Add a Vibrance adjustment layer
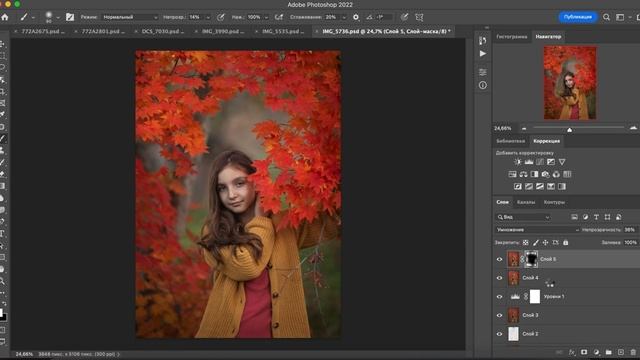The height and width of the screenshot is (360, 640). click(562, 162)
